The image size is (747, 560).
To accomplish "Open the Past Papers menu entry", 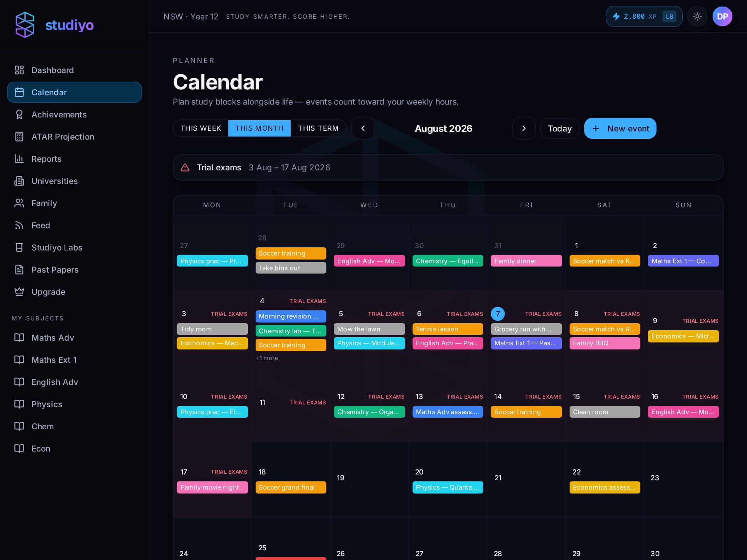I will point(74,269).
